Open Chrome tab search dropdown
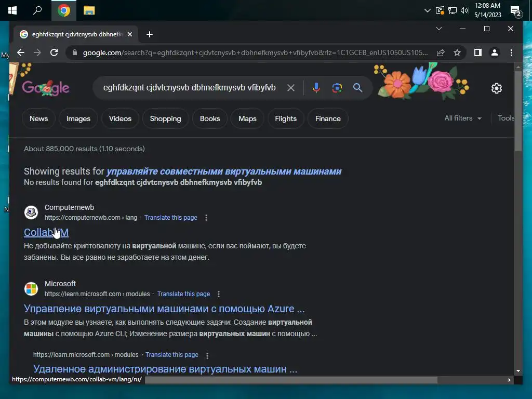The image size is (532, 399). (438, 29)
